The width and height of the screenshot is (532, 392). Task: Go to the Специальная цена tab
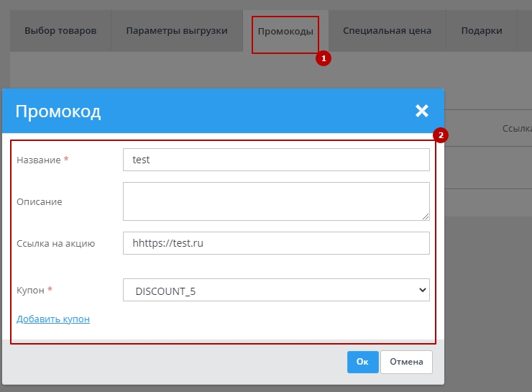pyautogui.click(x=387, y=31)
